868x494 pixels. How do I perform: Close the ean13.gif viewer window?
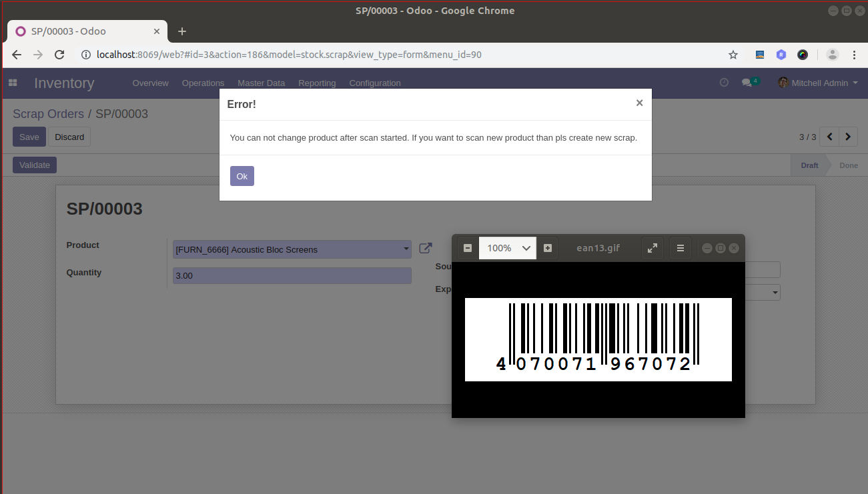pyautogui.click(x=734, y=248)
